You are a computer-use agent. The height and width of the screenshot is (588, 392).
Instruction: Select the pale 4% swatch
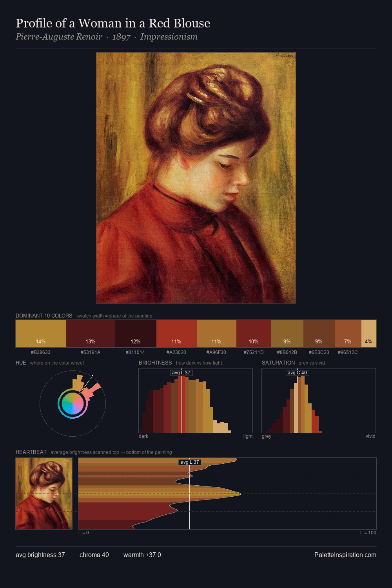368,334
